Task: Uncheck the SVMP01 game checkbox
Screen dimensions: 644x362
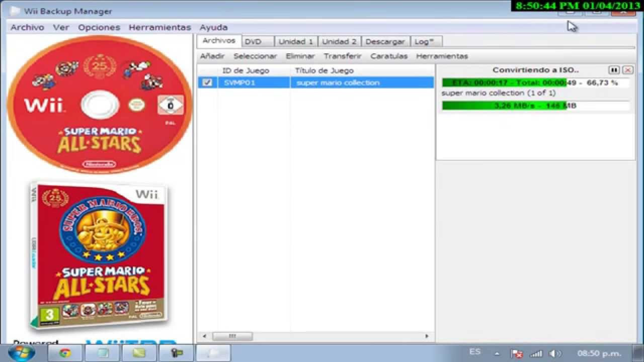Action: pyautogui.click(x=207, y=82)
